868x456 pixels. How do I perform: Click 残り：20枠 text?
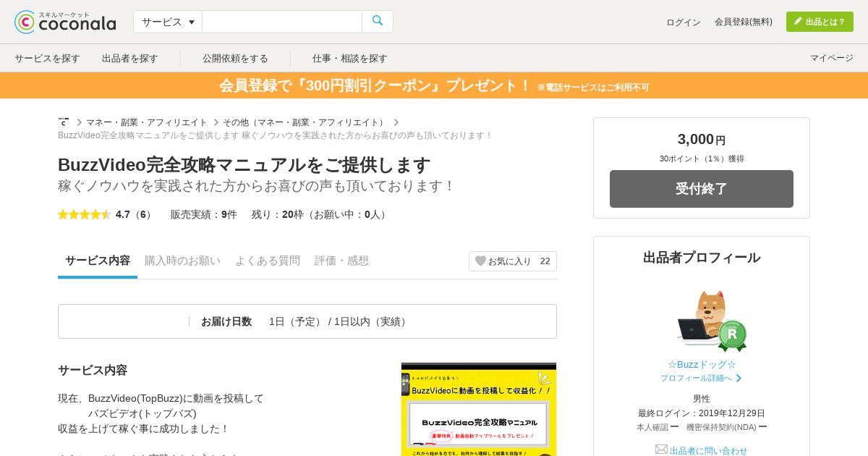click(278, 214)
